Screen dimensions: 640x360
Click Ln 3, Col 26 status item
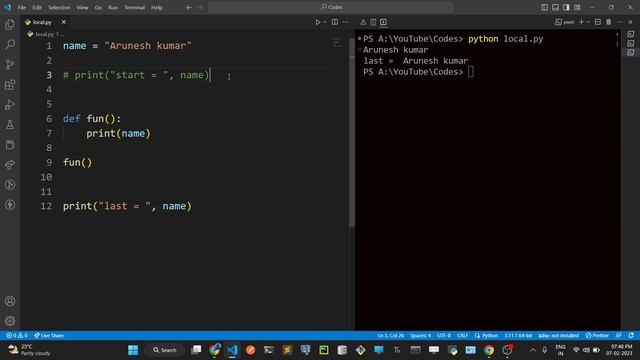[390, 336]
